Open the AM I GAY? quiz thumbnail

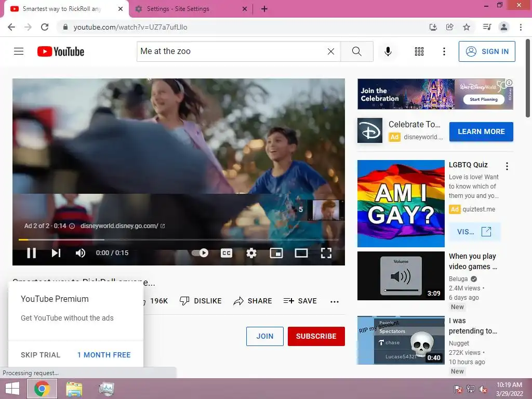pos(401,204)
